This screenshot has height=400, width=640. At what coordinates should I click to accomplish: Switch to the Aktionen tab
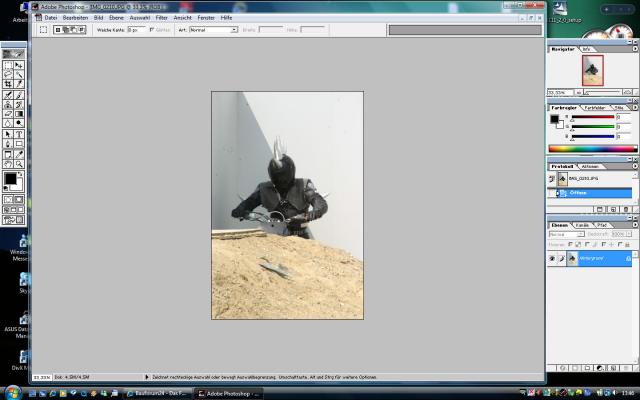click(x=590, y=167)
